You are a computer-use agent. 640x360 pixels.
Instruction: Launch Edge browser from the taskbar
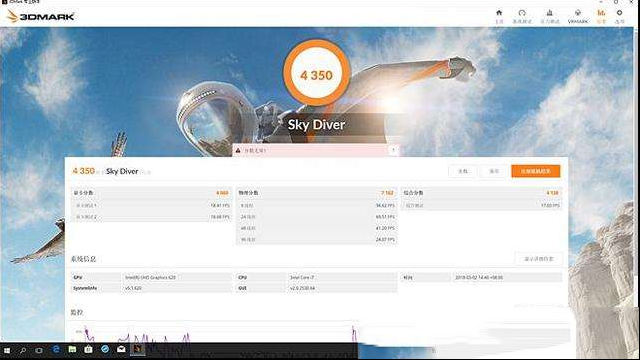tap(56, 349)
